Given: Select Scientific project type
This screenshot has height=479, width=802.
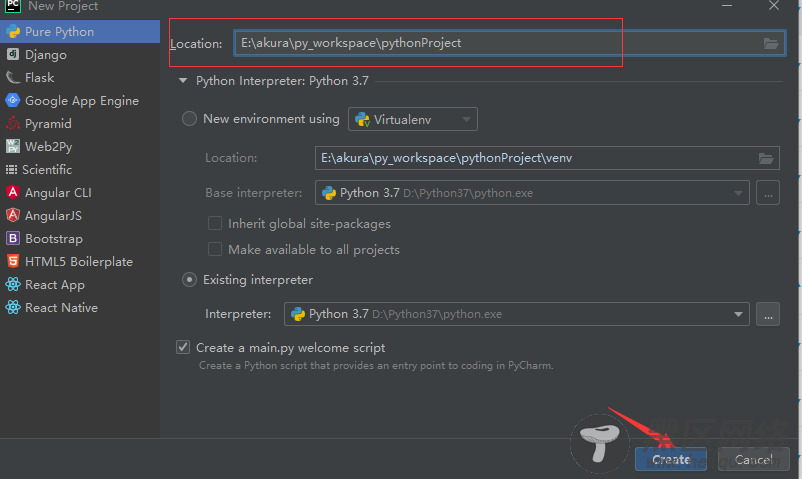Looking at the screenshot, I should point(80,169).
